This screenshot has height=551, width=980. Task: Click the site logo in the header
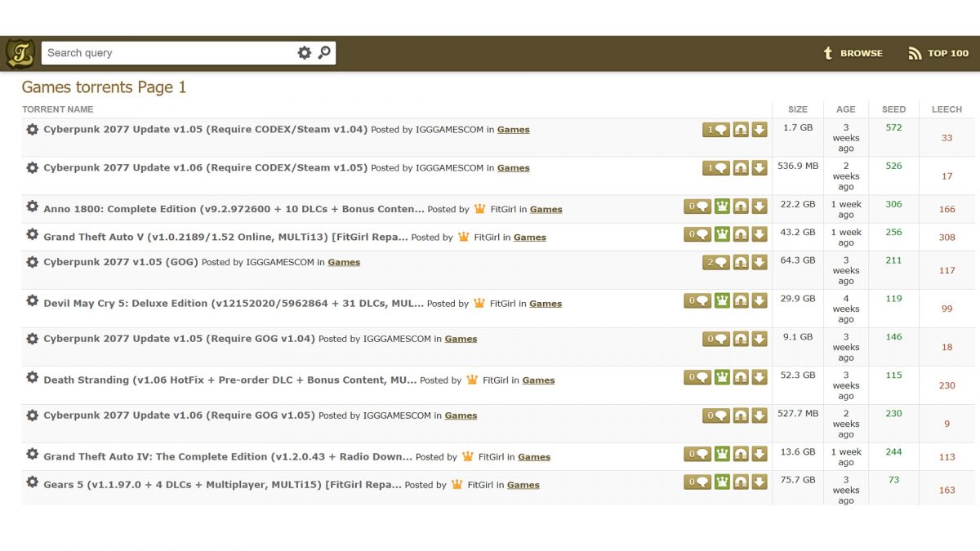(x=20, y=53)
